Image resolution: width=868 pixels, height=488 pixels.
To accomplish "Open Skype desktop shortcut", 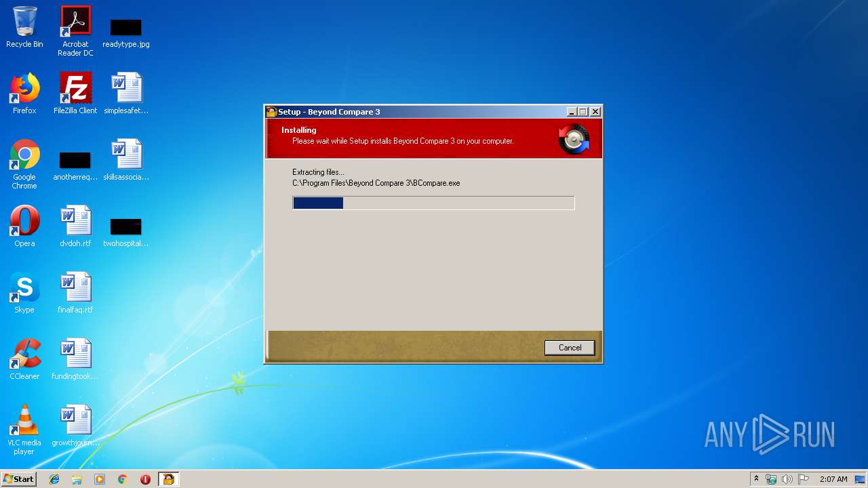I will [24, 293].
